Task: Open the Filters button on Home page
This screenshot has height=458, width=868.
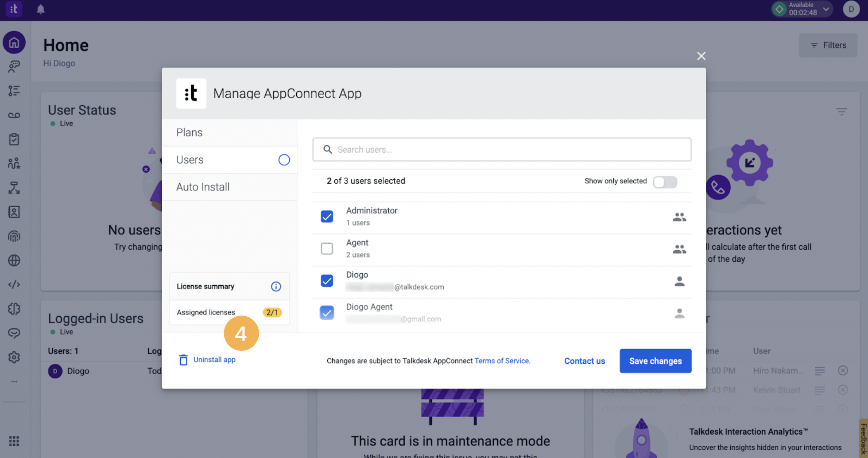Action: [x=828, y=45]
